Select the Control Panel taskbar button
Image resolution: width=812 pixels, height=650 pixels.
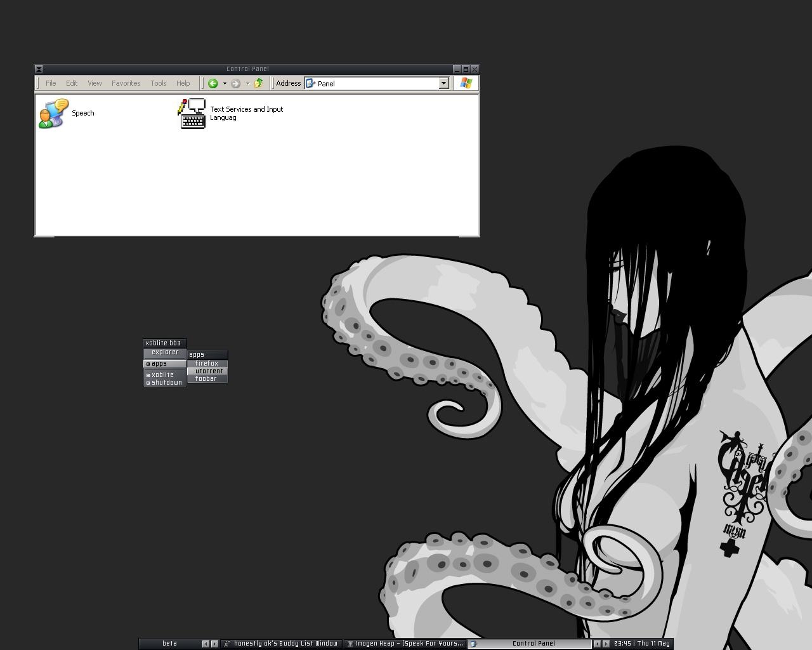tap(528, 644)
